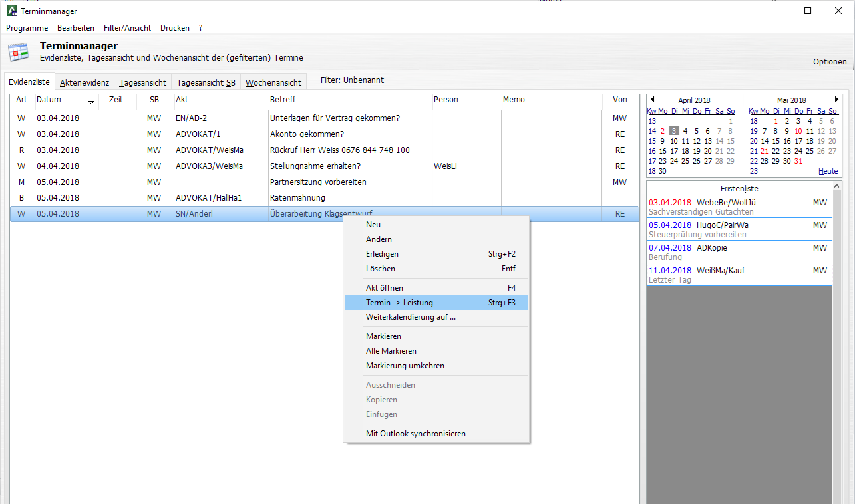Select row 'Unterlagen für Vertrag gekommen?'

[325, 118]
